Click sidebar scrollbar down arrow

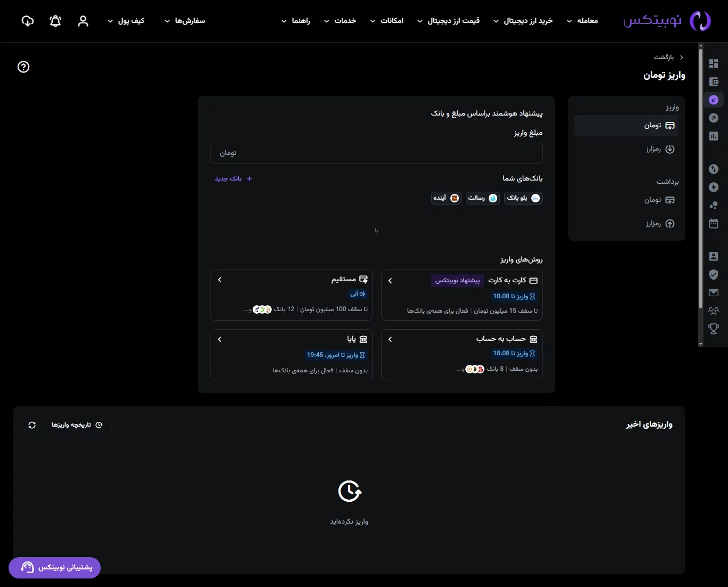(700, 344)
